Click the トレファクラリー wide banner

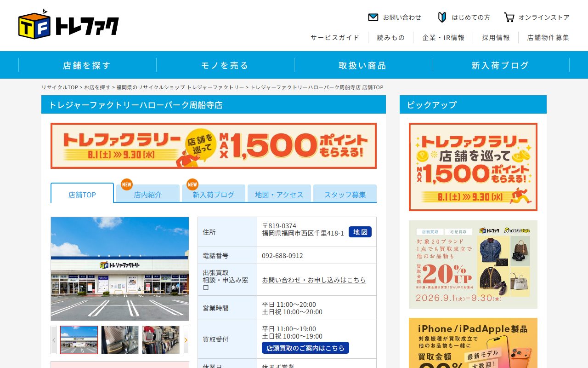point(214,146)
